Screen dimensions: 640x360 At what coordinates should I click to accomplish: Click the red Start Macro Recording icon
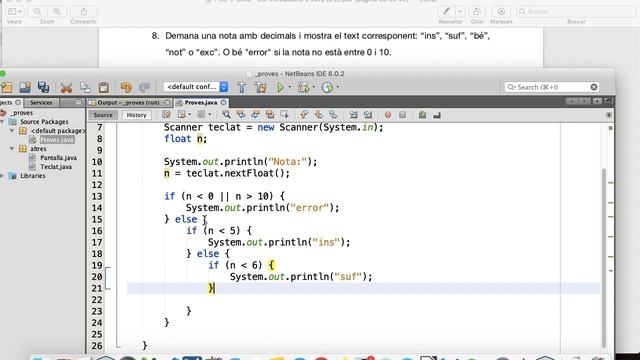[388, 115]
